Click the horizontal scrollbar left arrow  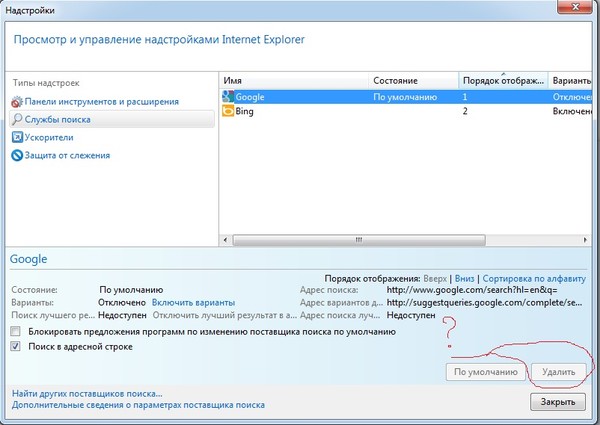click(225, 240)
